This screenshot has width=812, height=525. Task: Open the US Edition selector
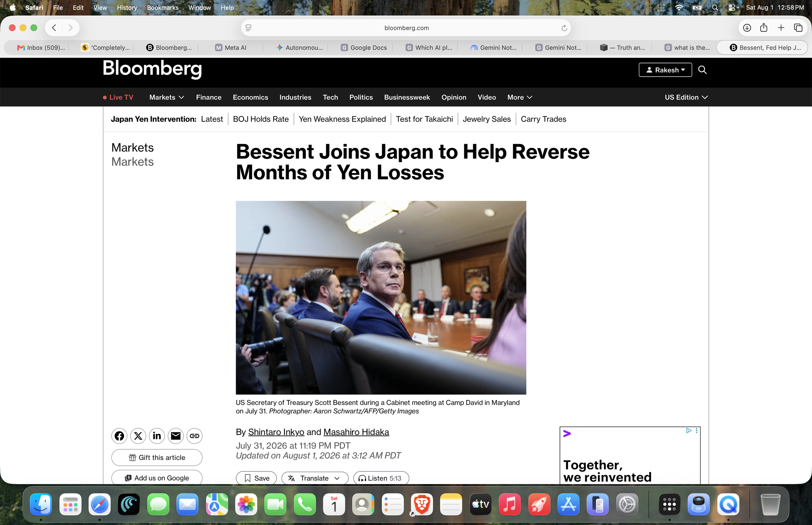(x=686, y=97)
